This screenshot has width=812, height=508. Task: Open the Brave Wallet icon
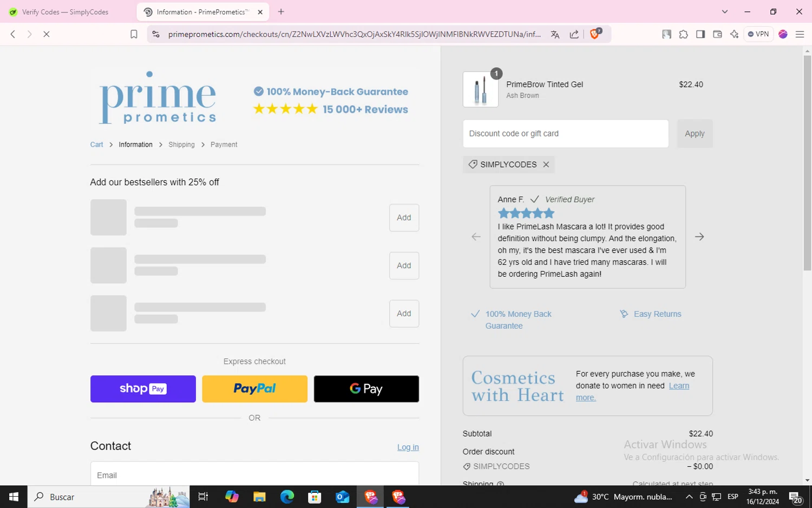[x=717, y=34]
